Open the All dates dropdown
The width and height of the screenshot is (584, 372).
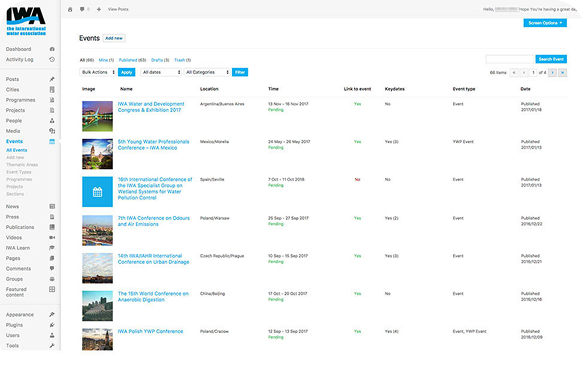(161, 72)
